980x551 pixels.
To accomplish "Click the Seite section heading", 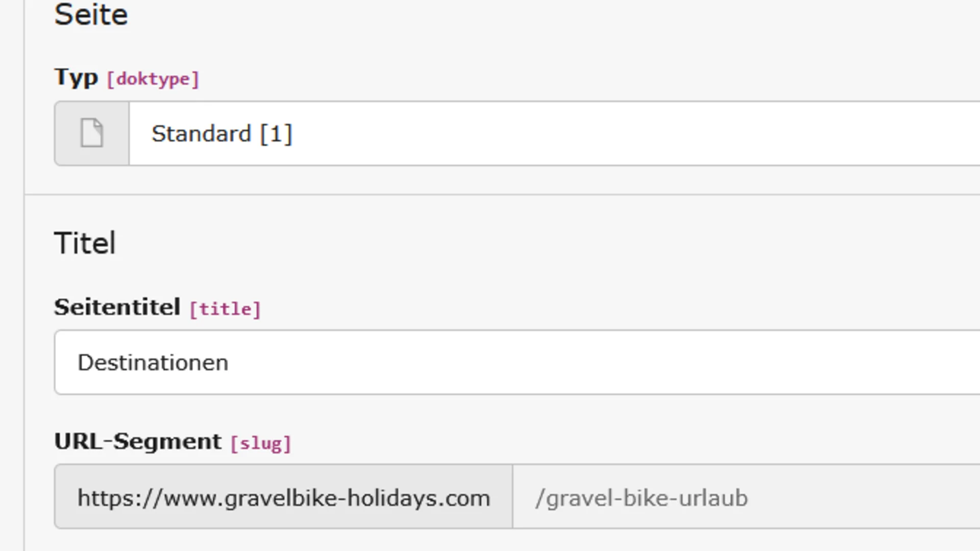I will (91, 14).
